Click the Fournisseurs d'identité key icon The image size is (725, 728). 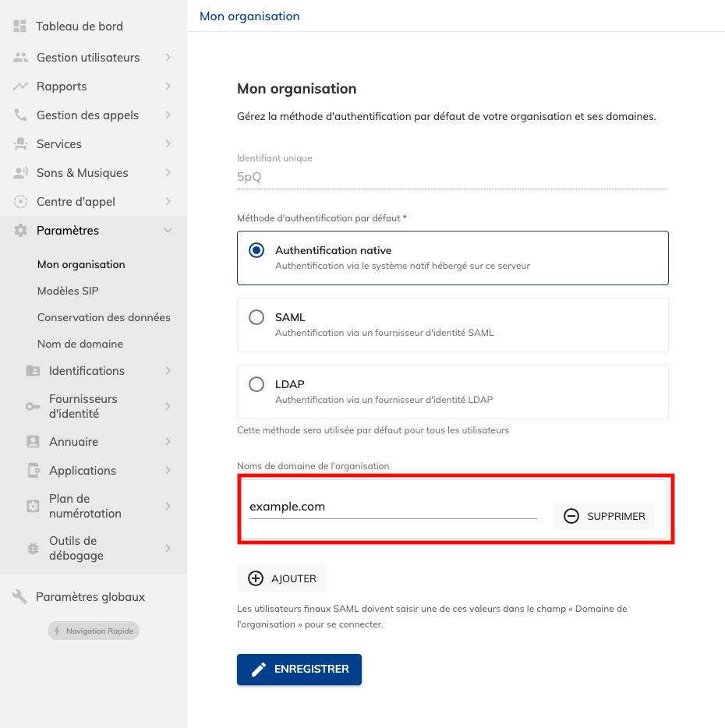click(x=33, y=407)
